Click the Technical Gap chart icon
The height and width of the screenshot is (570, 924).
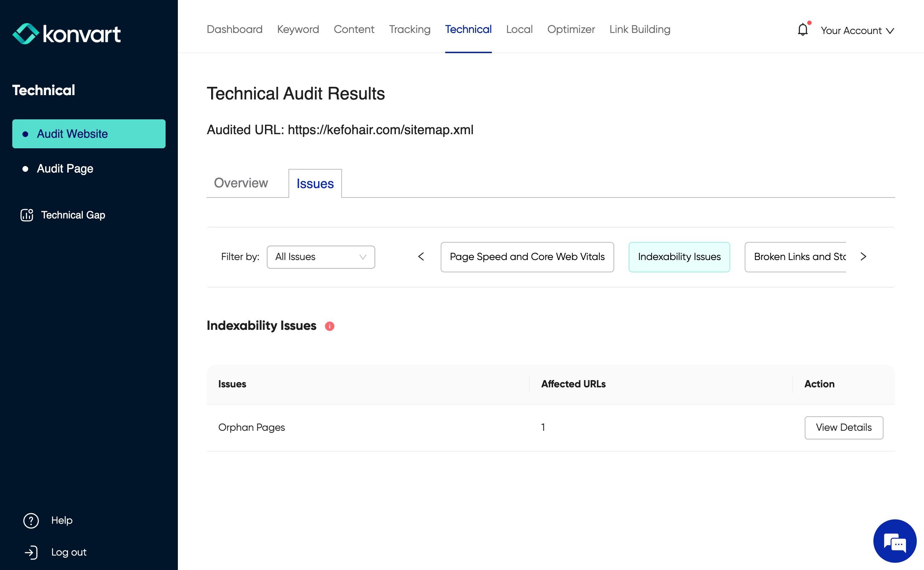pyautogui.click(x=27, y=215)
